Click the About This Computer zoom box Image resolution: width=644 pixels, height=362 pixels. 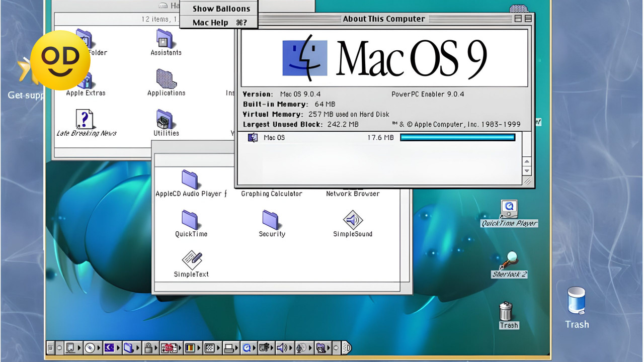[519, 19]
